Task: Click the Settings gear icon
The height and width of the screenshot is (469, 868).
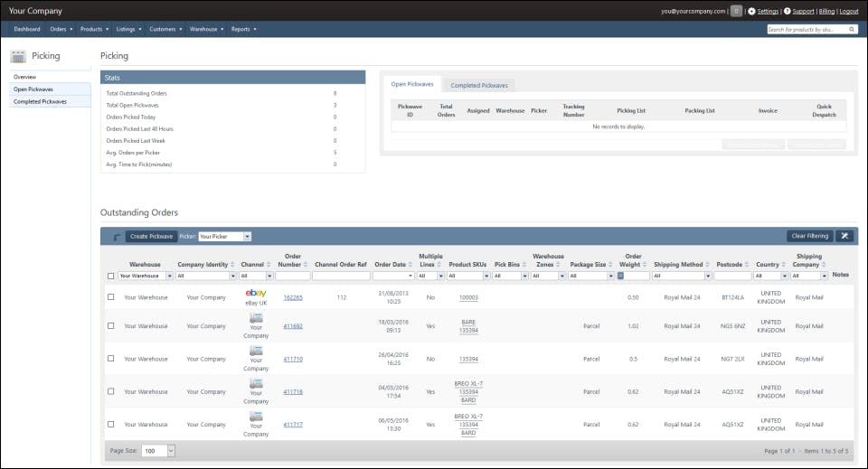Action: click(751, 11)
